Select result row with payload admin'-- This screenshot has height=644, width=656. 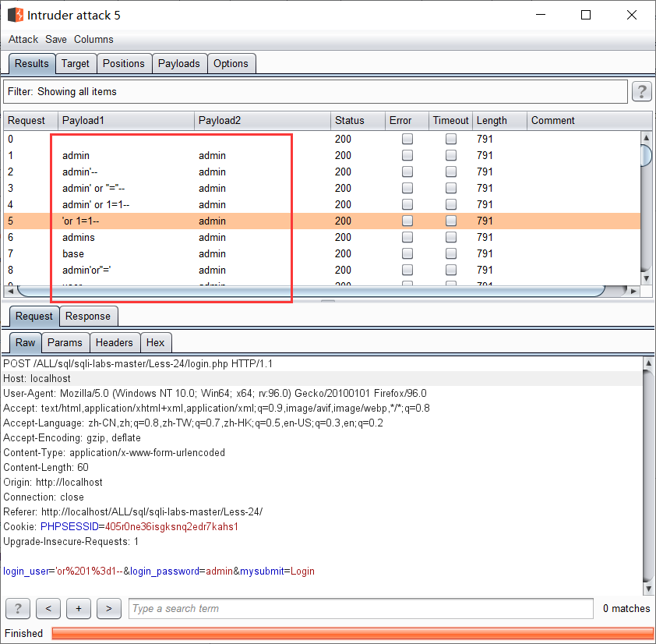(322, 172)
